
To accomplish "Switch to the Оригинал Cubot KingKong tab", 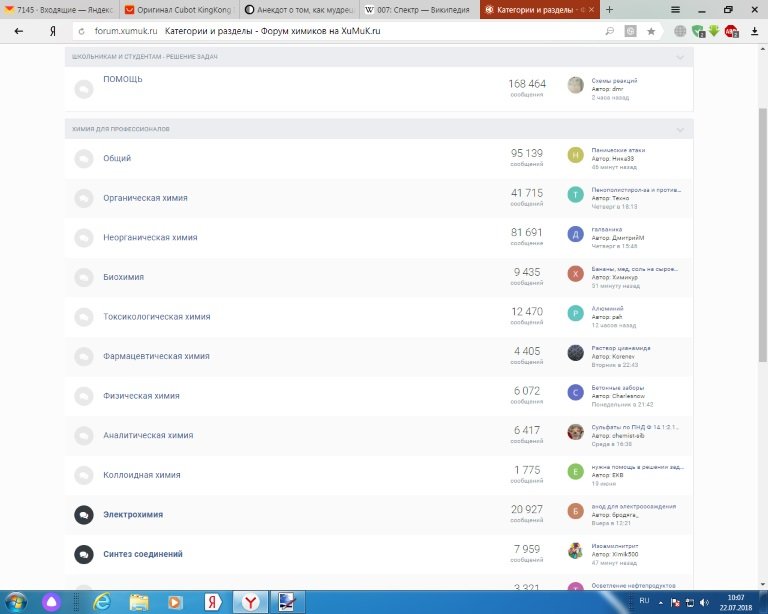I will [179, 9].
